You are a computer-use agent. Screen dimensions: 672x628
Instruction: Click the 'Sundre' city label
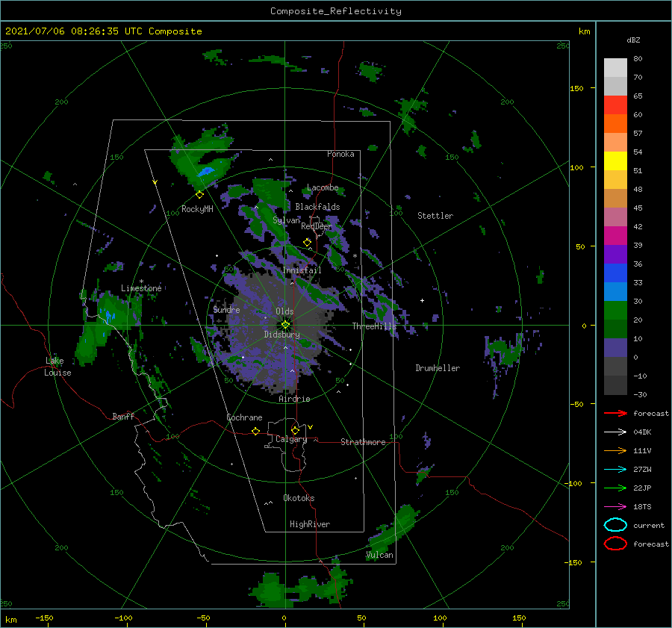(x=226, y=310)
